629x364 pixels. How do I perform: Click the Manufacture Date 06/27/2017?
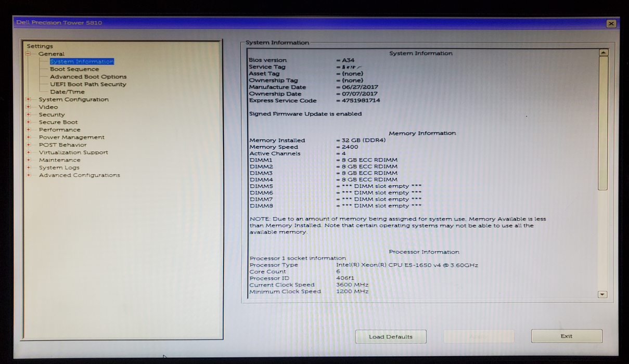(x=360, y=87)
